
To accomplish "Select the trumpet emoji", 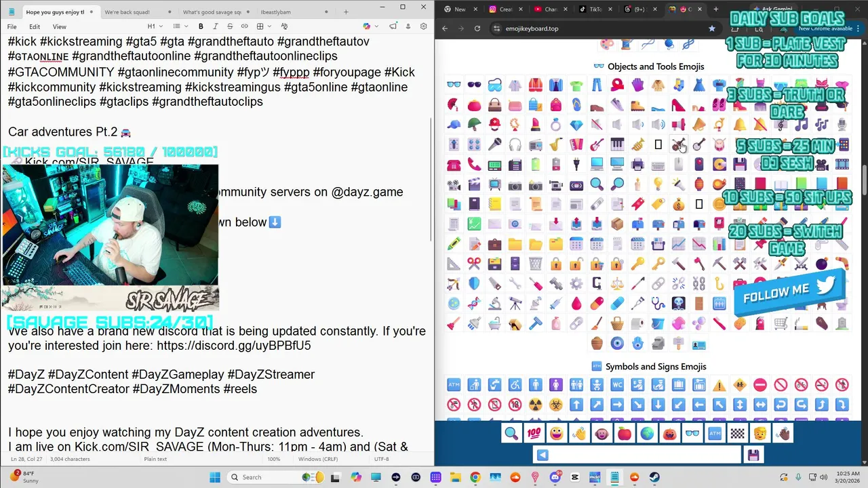I will (x=637, y=145).
